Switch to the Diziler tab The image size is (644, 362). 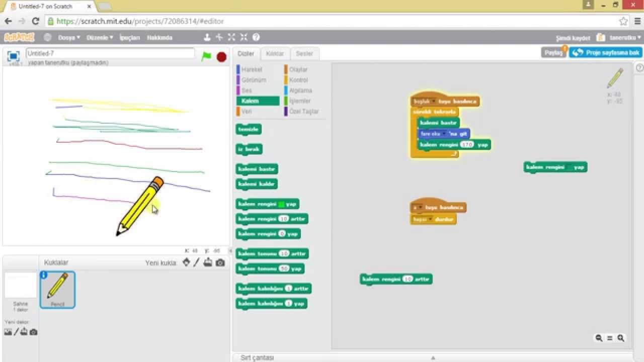(x=246, y=53)
